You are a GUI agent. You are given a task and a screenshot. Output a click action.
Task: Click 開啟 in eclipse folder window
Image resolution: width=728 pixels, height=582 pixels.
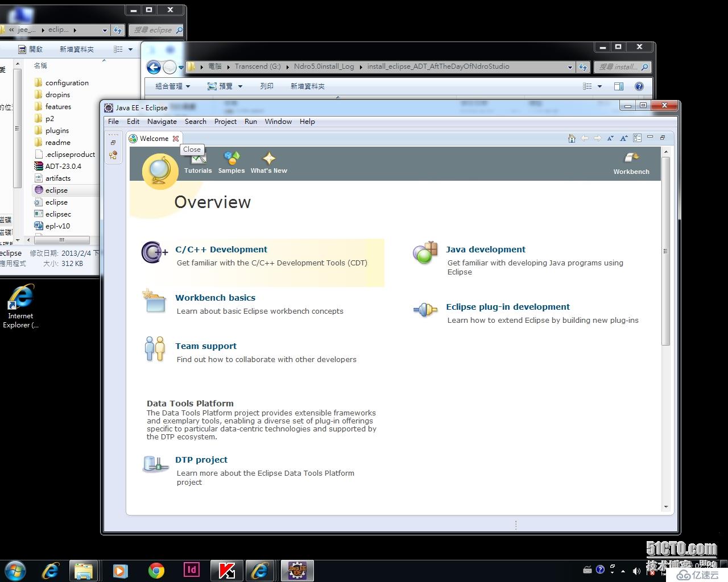click(30, 49)
